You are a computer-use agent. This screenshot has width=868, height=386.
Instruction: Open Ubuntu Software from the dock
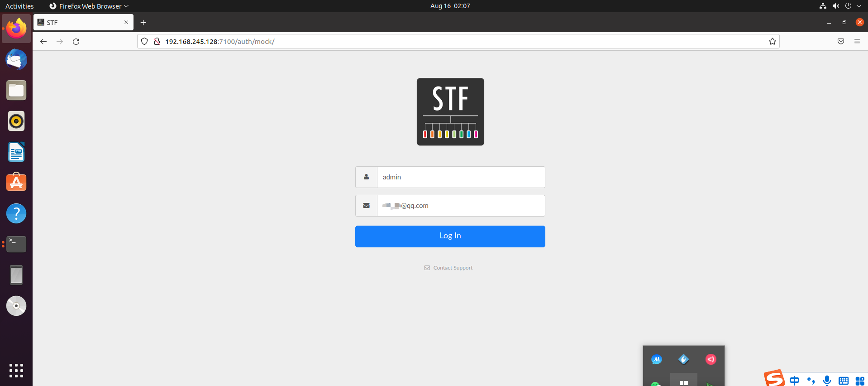pyautogui.click(x=16, y=183)
